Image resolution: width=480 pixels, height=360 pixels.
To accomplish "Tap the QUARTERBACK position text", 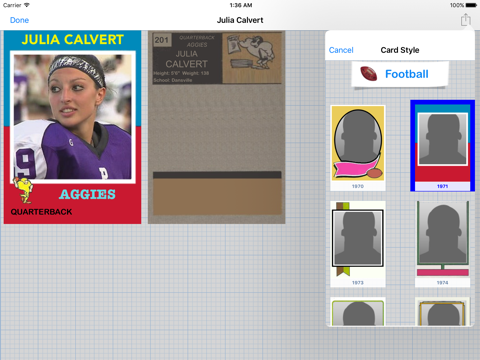I will click(x=41, y=212).
